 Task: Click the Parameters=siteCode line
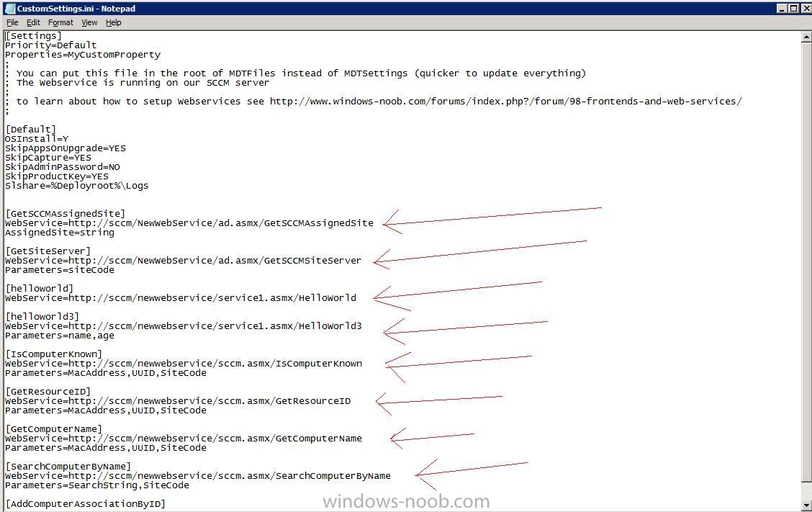(x=60, y=269)
